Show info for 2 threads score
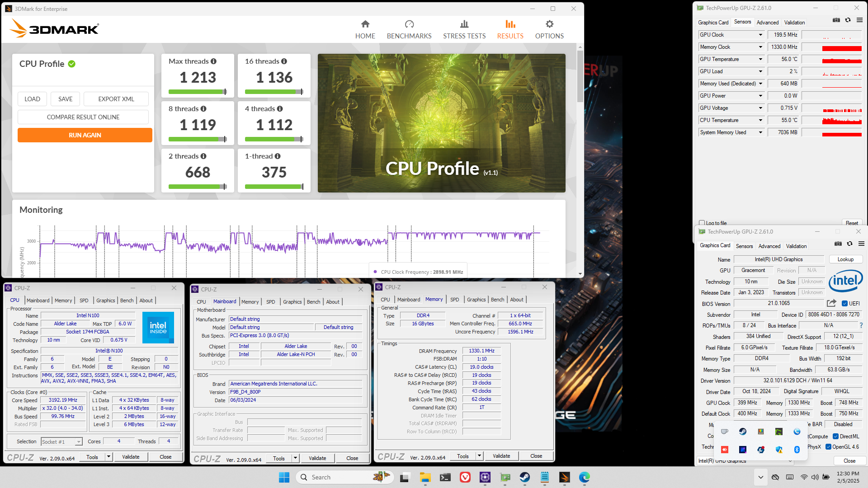 coord(203,156)
